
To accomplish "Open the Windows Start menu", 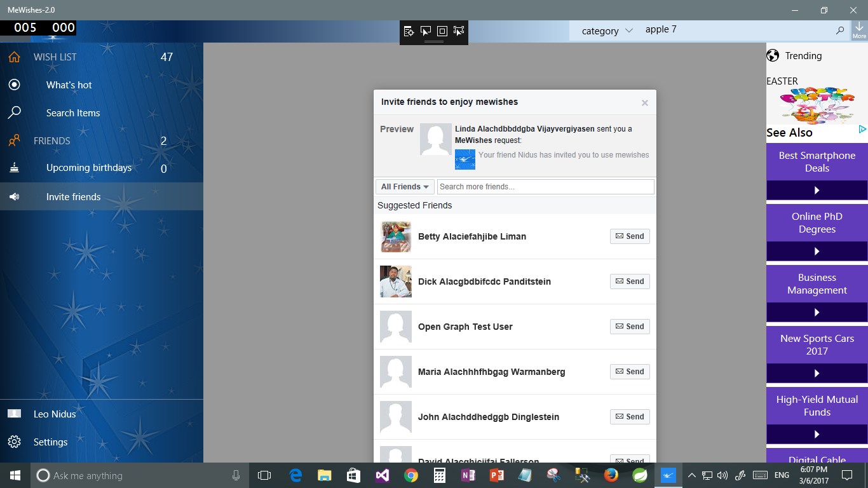I will click(15, 475).
